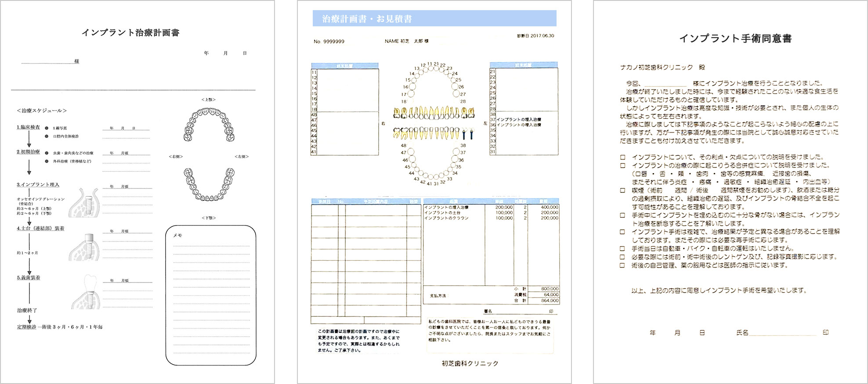
Task: Click the implant illustration beside インプラント埋入
Action: pos(85,203)
